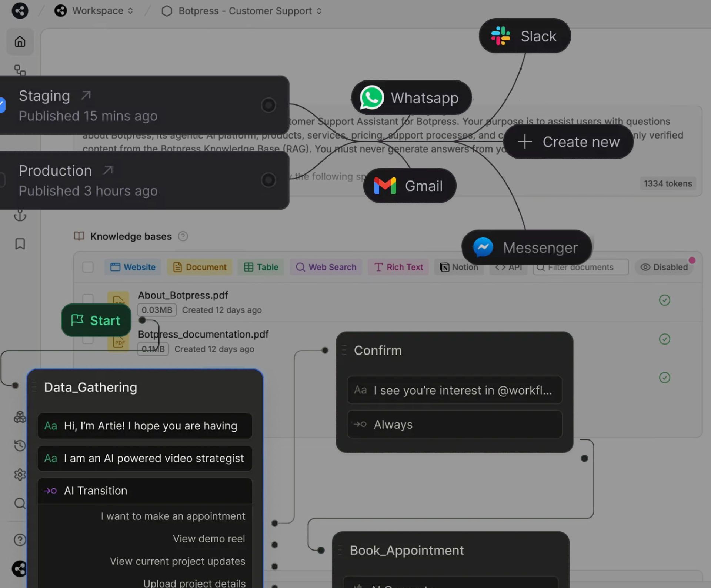Click Production external link arrow icon

(108, 170)
